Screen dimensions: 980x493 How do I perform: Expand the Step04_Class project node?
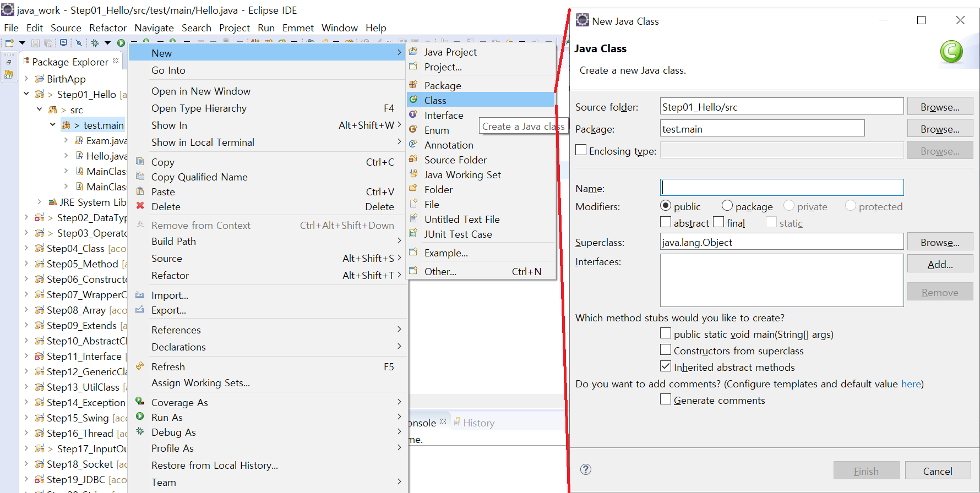26,248
